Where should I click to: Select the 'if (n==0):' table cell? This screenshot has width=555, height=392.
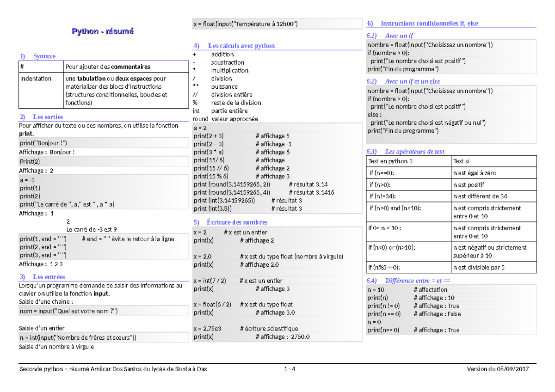[x=382, y=173]
